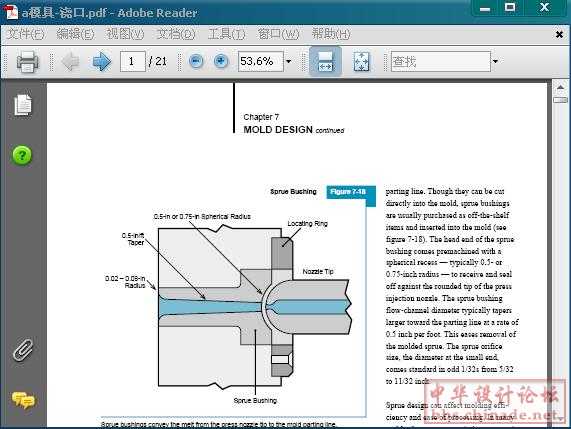571x429 pixels.
Task: Open the Comments panel icon
Action: pyautogui.click(x=23, y=400)
